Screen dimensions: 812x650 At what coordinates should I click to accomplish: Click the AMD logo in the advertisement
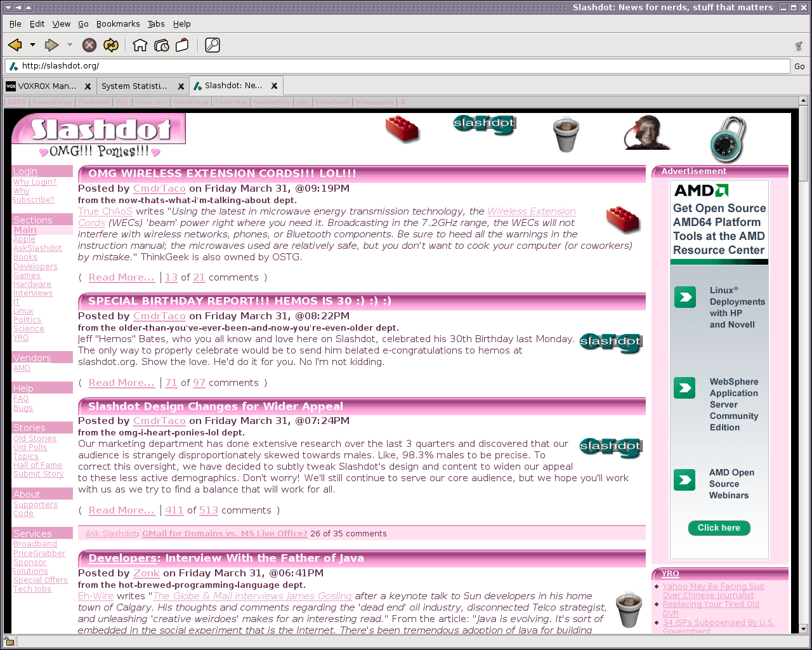tap(702, 190)
